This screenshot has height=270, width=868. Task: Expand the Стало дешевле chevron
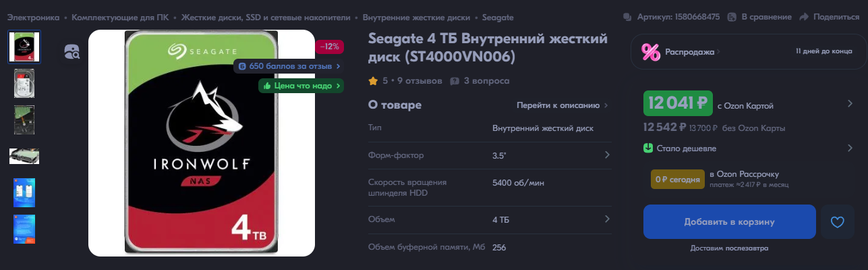(850, 148)
